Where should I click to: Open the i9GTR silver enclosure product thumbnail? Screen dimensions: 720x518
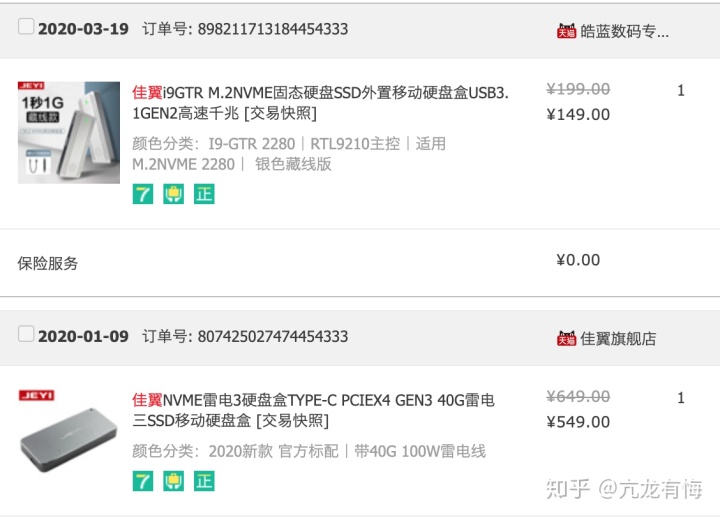[69, 132]
